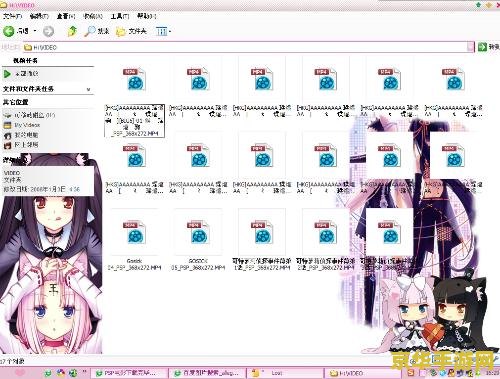The image size is (500, 379).
Task: Open the 文件(F) menu
Action: (x=12, y=16)
